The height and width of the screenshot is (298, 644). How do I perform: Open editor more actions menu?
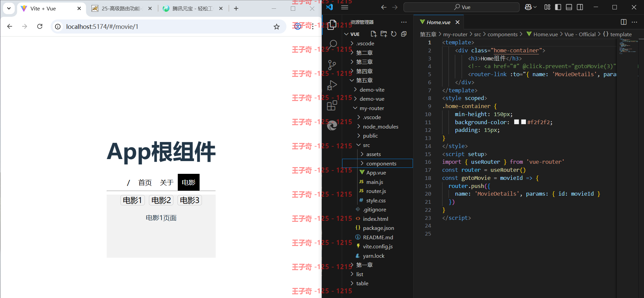(x=634, y=22)
